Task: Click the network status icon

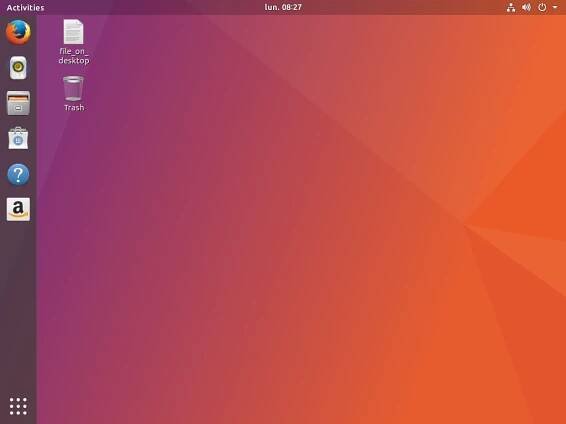Action: pos(511,7)
